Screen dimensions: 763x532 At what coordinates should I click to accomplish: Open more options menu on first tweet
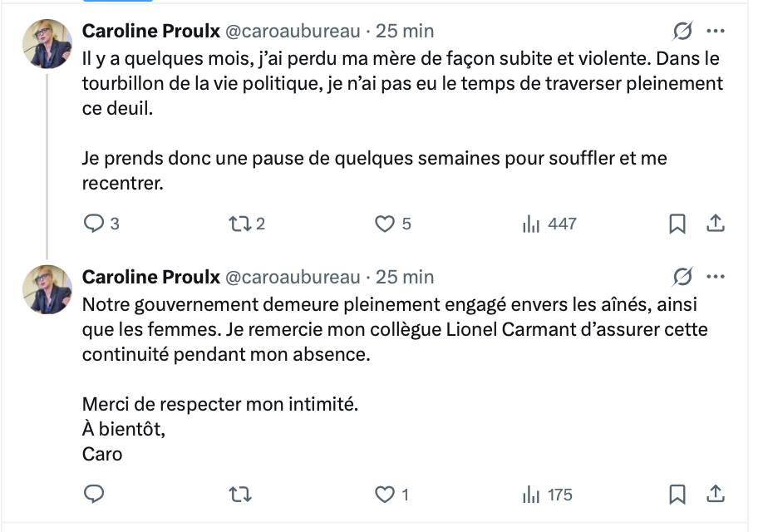coord(715,32)
